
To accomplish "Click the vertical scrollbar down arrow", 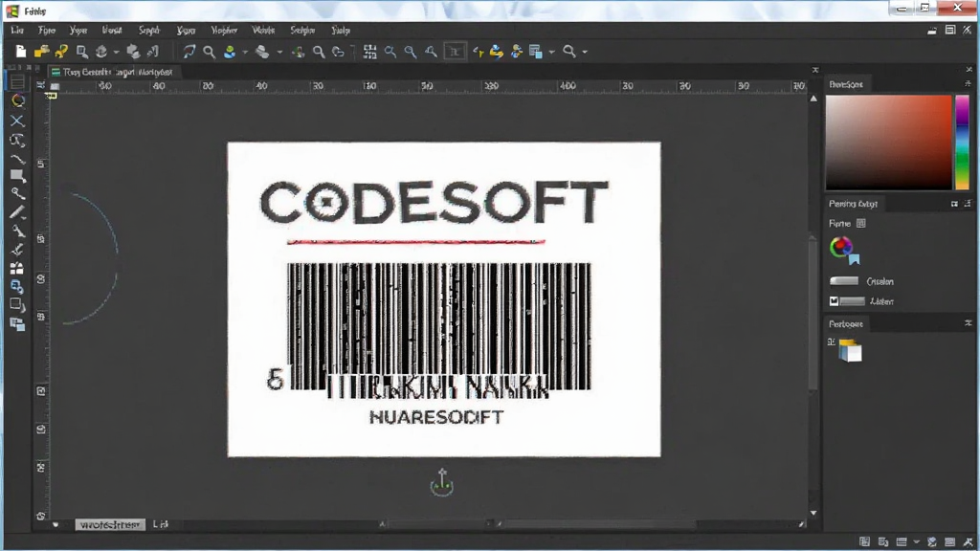I will tap(813, 513).
